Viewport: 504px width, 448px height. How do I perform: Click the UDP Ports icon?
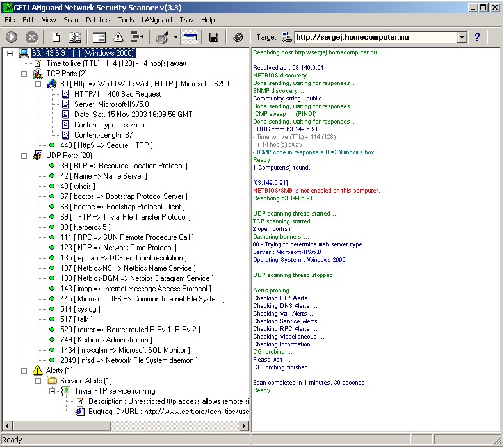(x=38, y=156)
